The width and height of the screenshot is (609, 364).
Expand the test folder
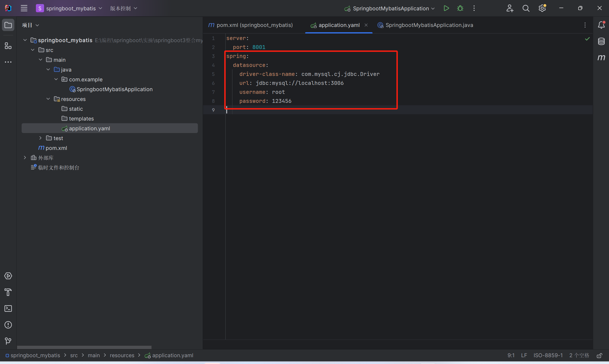click(41, 138)
